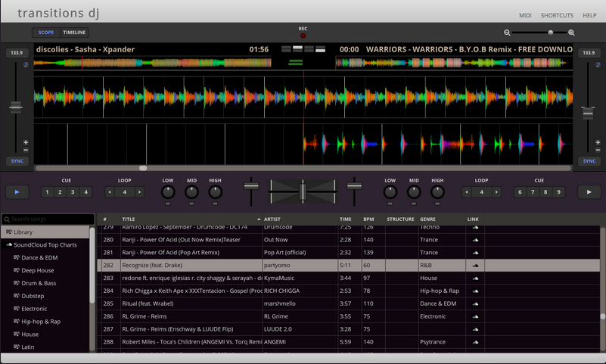Toggle right deck HIGH kill switch

click(437, 204)
